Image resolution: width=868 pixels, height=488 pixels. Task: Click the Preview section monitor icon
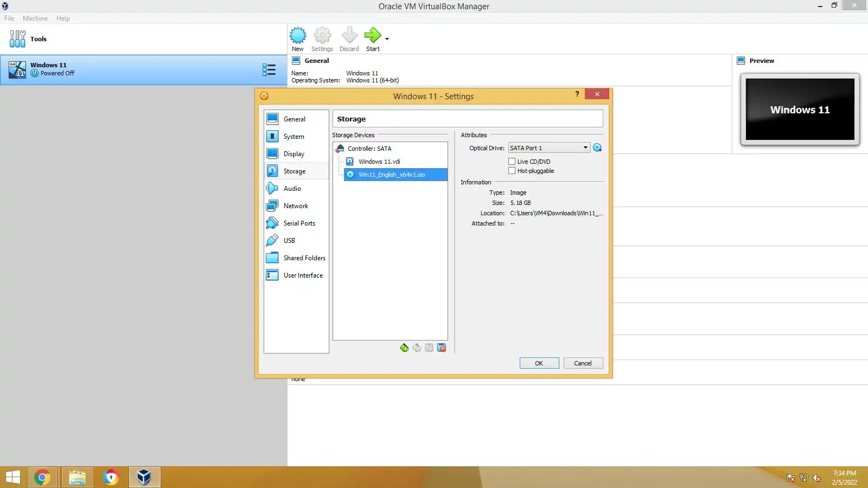(741, 61)
